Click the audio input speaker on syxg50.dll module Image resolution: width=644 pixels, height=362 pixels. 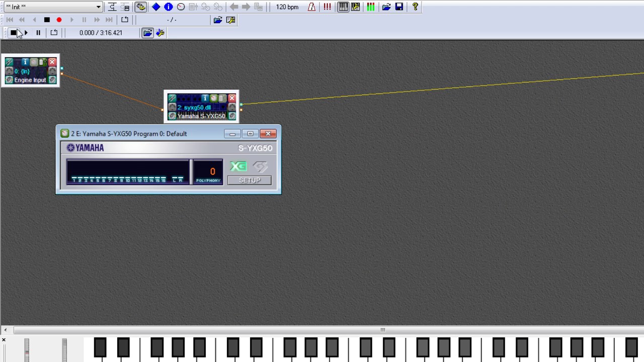(x=172, y=116)
